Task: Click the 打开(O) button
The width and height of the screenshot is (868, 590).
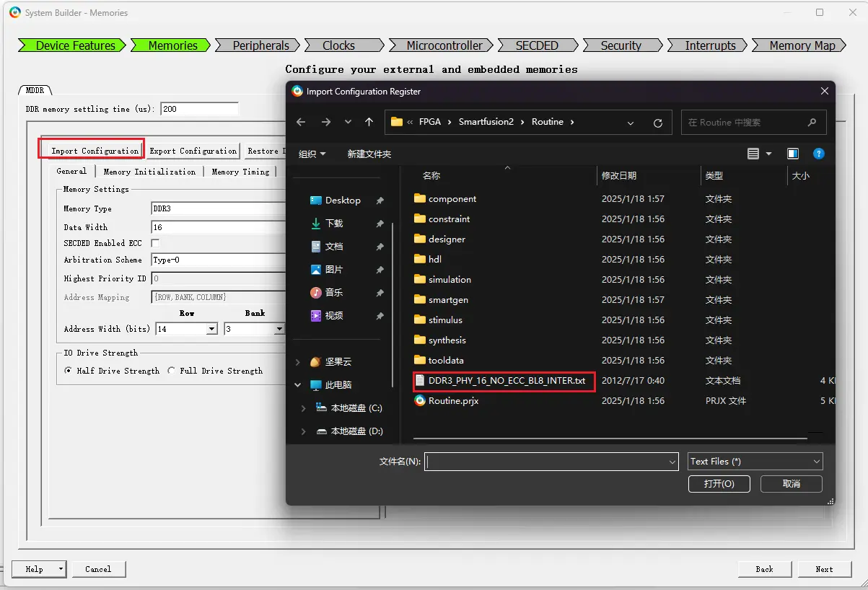Action: click(719, 484)
